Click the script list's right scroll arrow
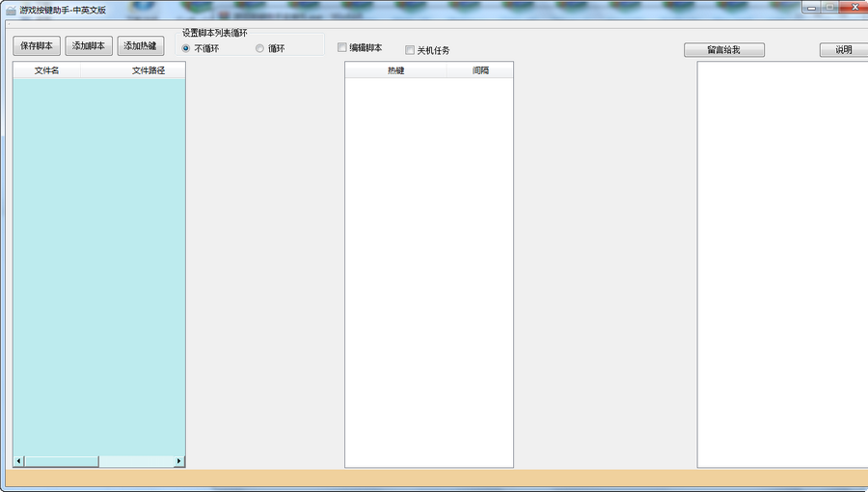The width and height of the screenshot is (868, 492). [178, 461]
